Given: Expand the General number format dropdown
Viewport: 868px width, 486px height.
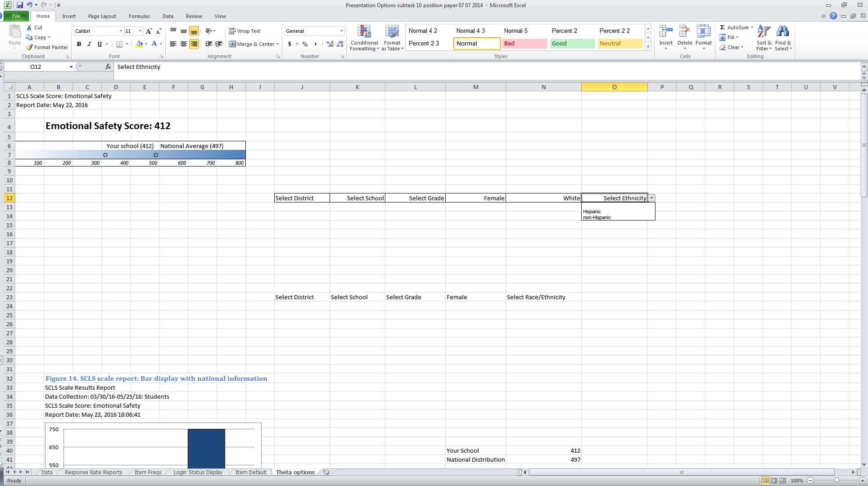Looking at the screenshot, I should [x=341, y=31].
